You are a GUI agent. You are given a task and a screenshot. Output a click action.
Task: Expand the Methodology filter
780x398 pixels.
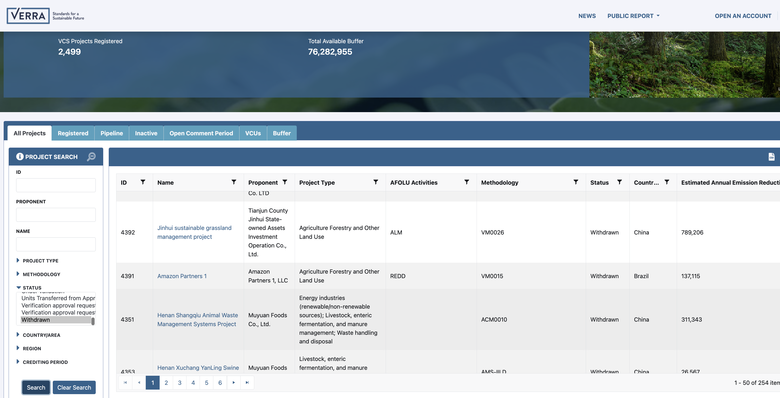click(x=39, y=274)
